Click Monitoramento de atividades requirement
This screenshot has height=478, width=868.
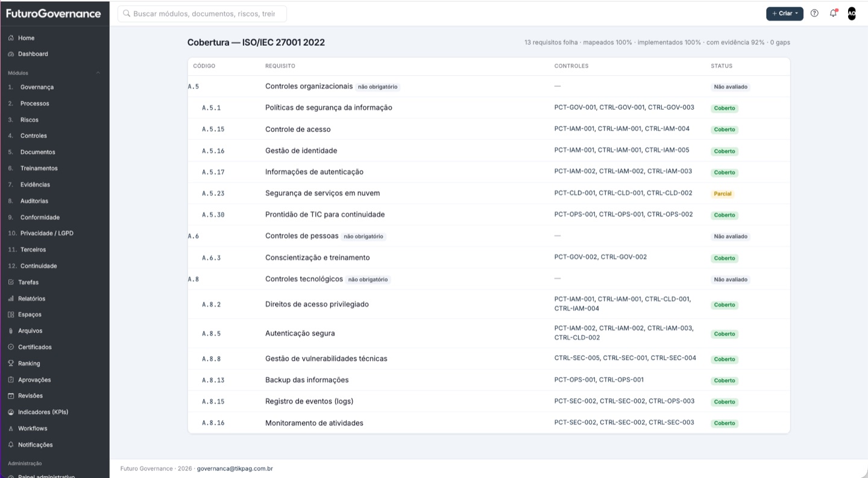coord(314,423)
